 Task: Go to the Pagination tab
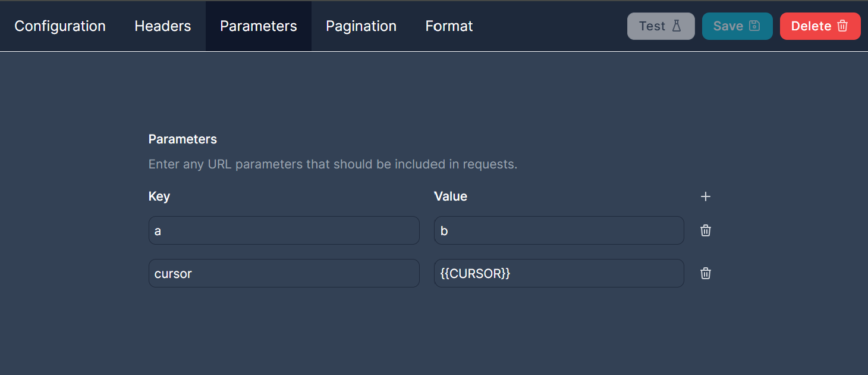click(x=361, y=26)
